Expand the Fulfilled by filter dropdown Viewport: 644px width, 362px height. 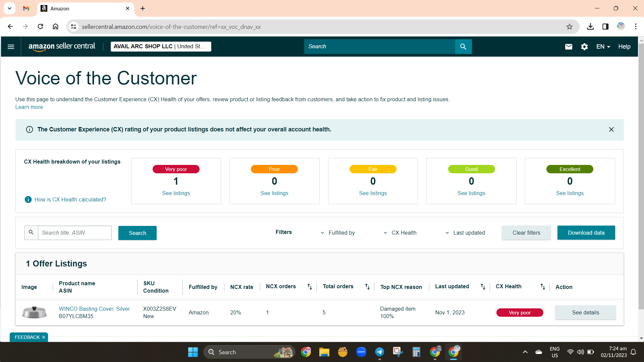pyautogui.click(x=338, y=233)
